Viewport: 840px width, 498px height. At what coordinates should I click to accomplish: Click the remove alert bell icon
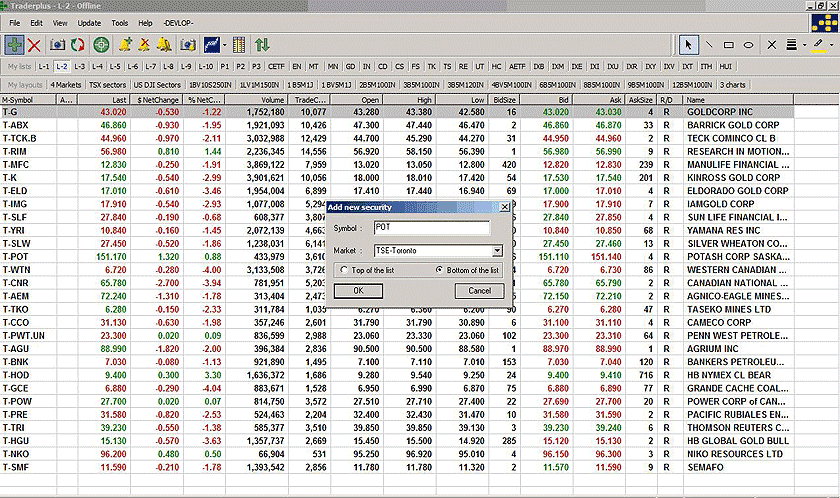[144, 45]
